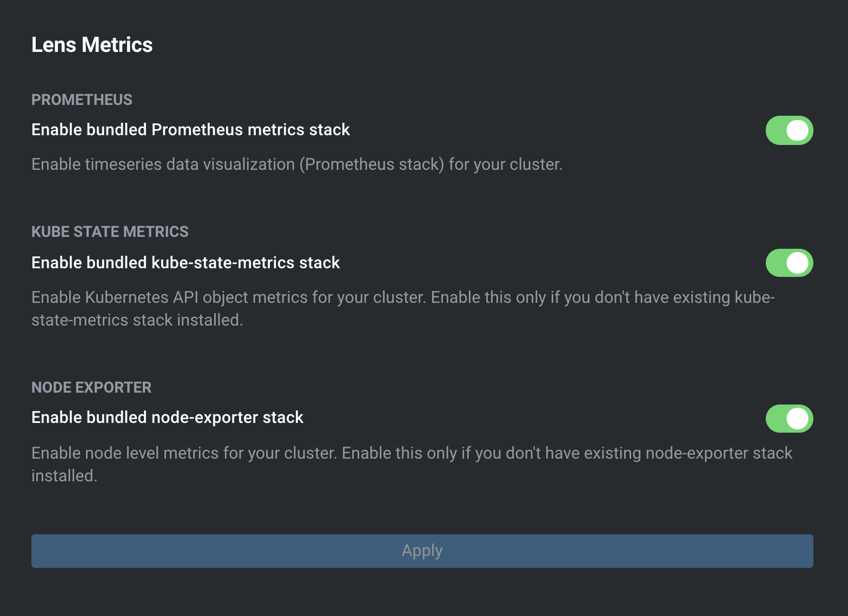Click the white knob of the Prometheus toggle
The image size is (848, 616).
[x=798, y=130]
